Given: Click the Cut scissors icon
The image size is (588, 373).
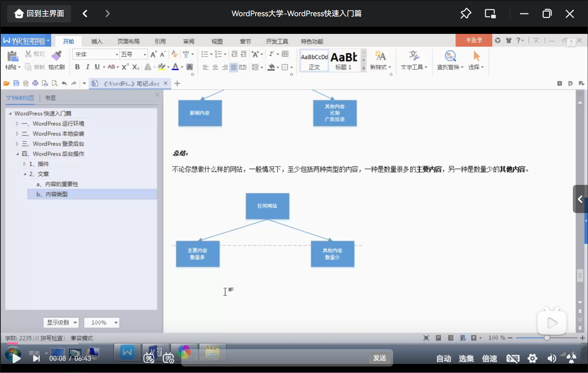Looking at the screenshot, I should (28, 54).
